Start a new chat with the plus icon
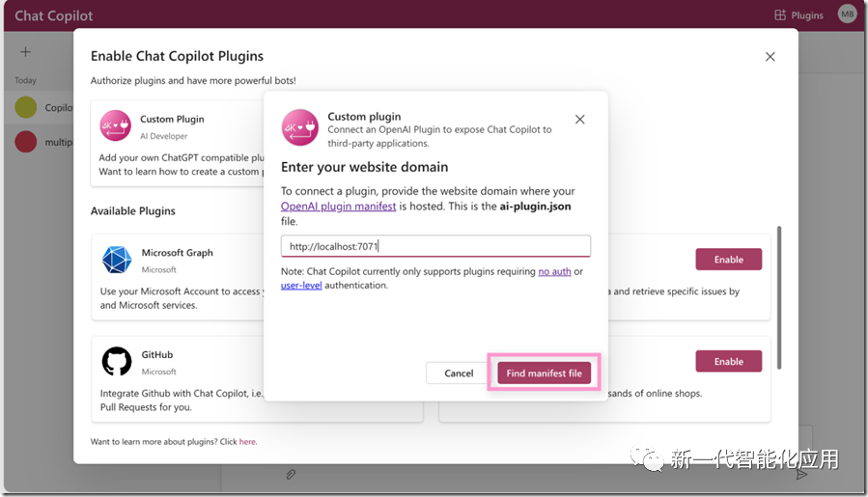868x497 pixels. point(25,52)
